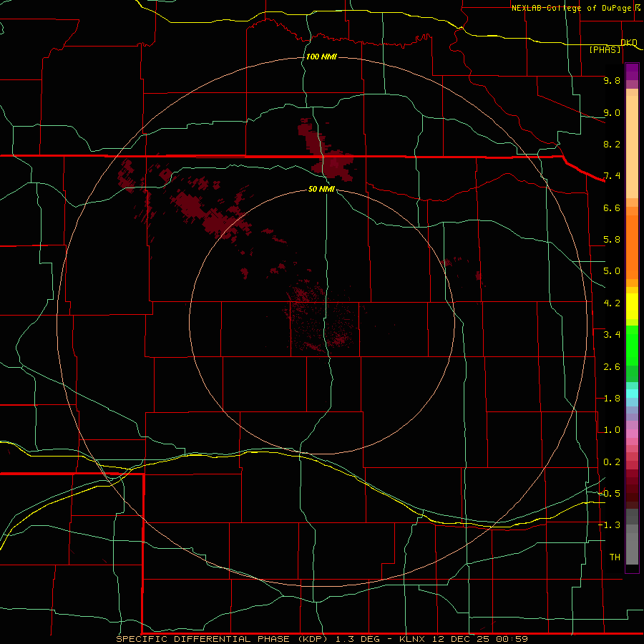Viewport: 644px width, 644px height.
Task: Select the light peach swatch near 8.2
Action: click(x=632, y=147)
